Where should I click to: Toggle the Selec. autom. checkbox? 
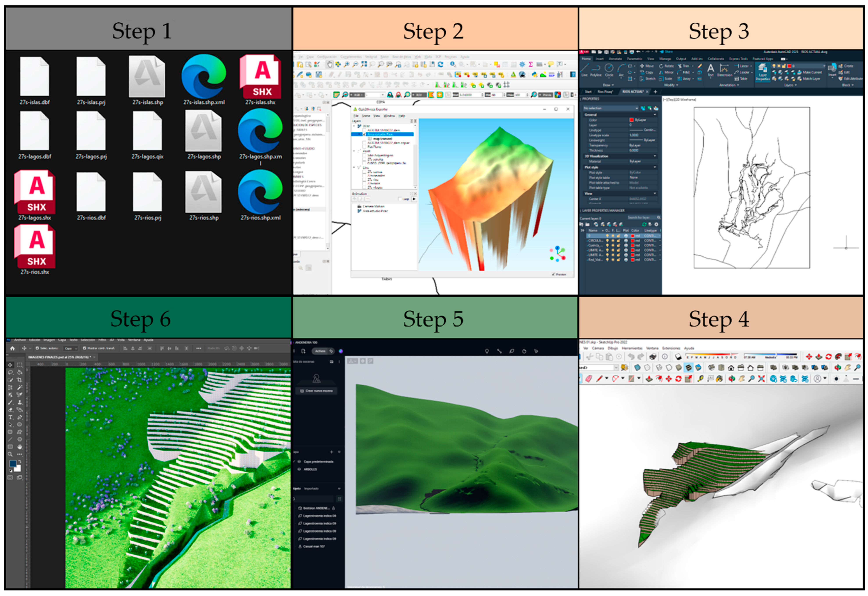pos(37,348)
